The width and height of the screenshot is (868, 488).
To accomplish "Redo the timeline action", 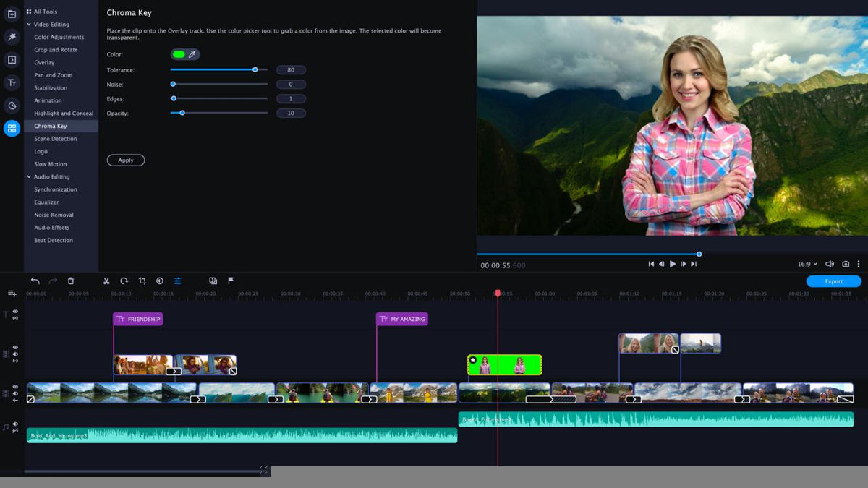I will (53, 281).
